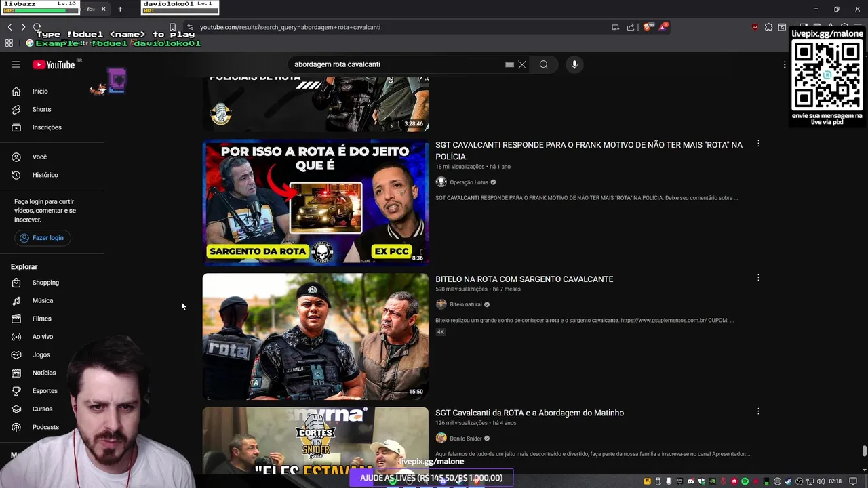Click the YouTube logo

54,65
